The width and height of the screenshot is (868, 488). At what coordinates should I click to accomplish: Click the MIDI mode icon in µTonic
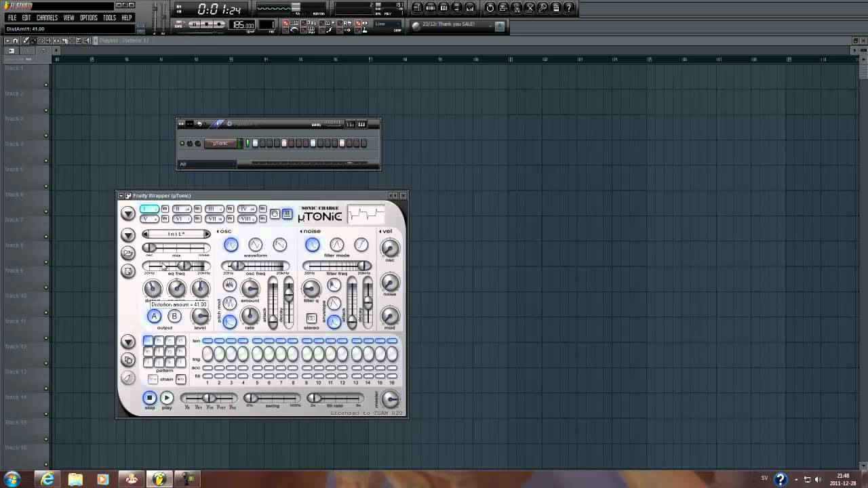pyautogui.click(x=275, y=213)
